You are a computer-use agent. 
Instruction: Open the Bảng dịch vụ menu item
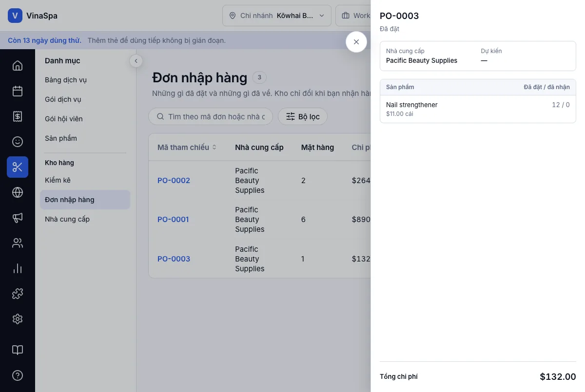click(x=85, y=80)
